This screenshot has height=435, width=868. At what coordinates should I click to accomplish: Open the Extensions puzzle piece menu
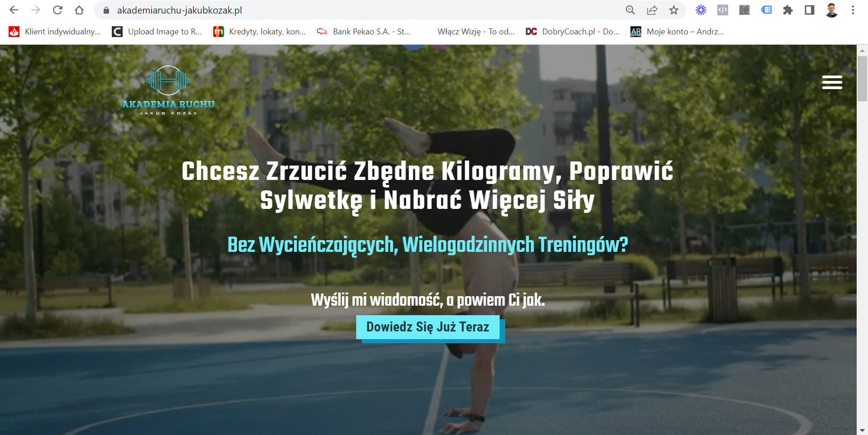click(x=788, y=10)
